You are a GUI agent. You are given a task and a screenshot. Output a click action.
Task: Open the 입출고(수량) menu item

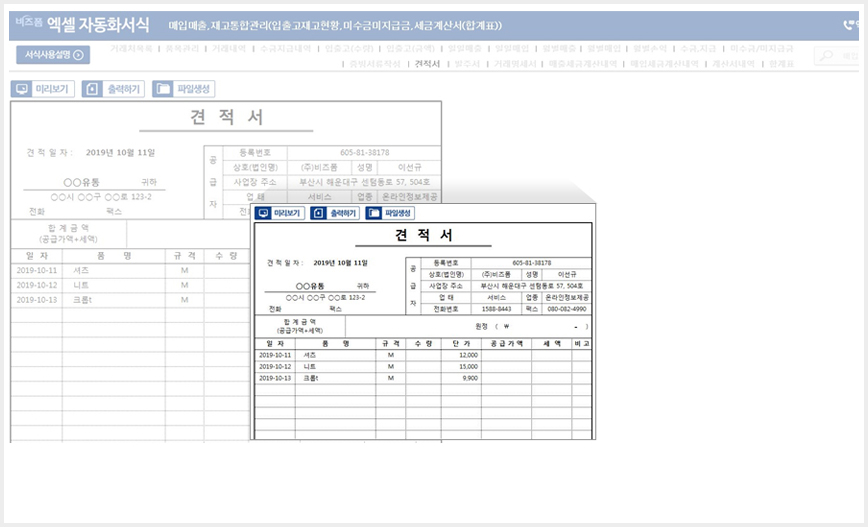coord(349,49)
